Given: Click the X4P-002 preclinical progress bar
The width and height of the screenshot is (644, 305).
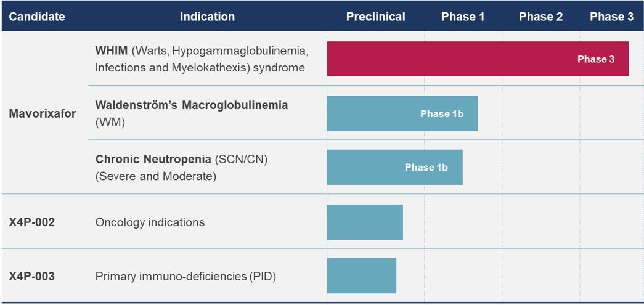Looking at the screenshot, I should point(365,222).
